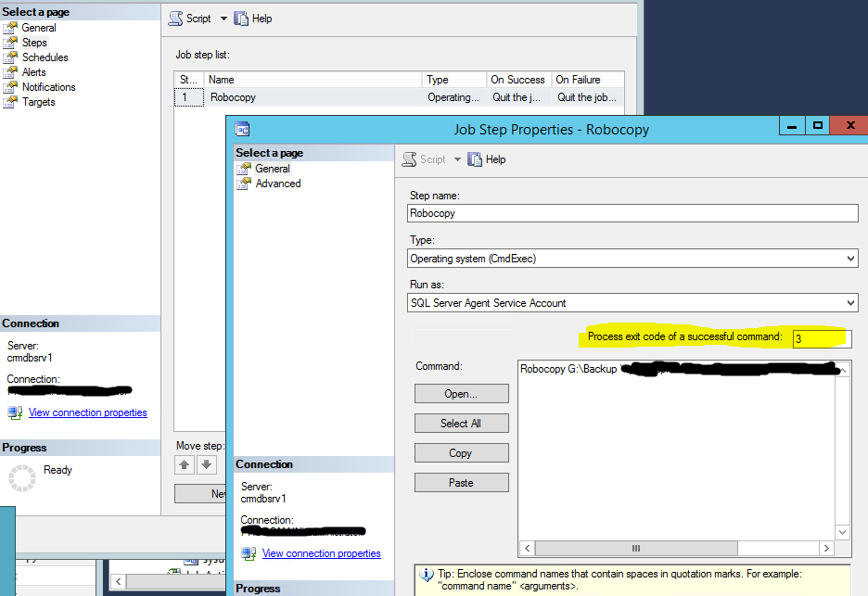868x596 pixels.
Task: Open Script dropdown arrow in the background toolbar
Action: click(x=223, y=19)
